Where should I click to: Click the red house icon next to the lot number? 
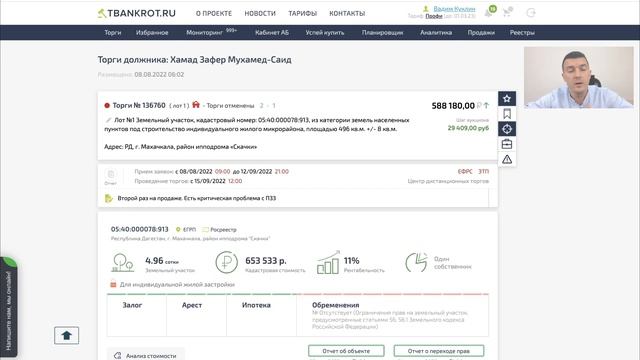tap(196, 105)
